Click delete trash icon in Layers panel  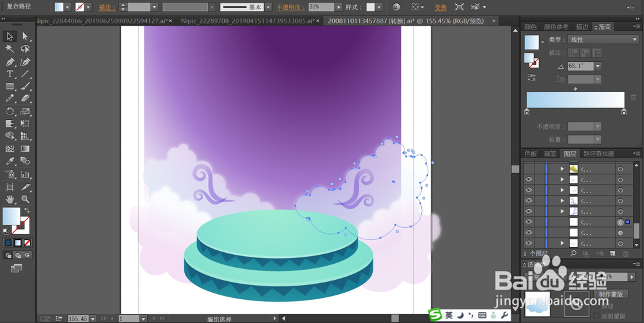click(625, 254)
